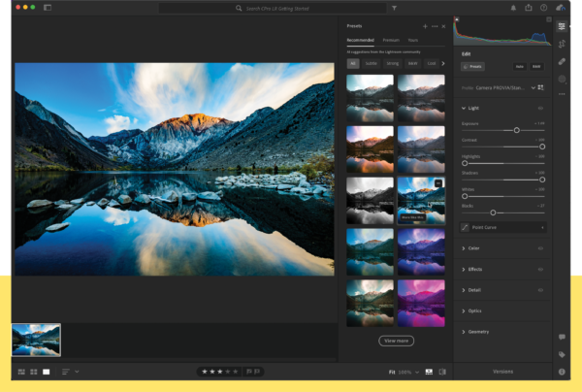Toggle the filmstrip display icon
The height and width of the screenshot is (392, 582).
(x=429, y=372)
